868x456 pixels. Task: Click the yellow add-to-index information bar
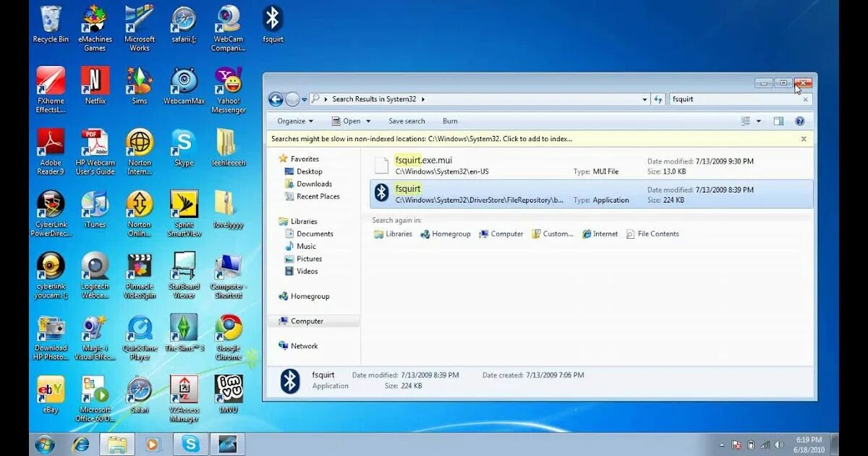point(540,139)
